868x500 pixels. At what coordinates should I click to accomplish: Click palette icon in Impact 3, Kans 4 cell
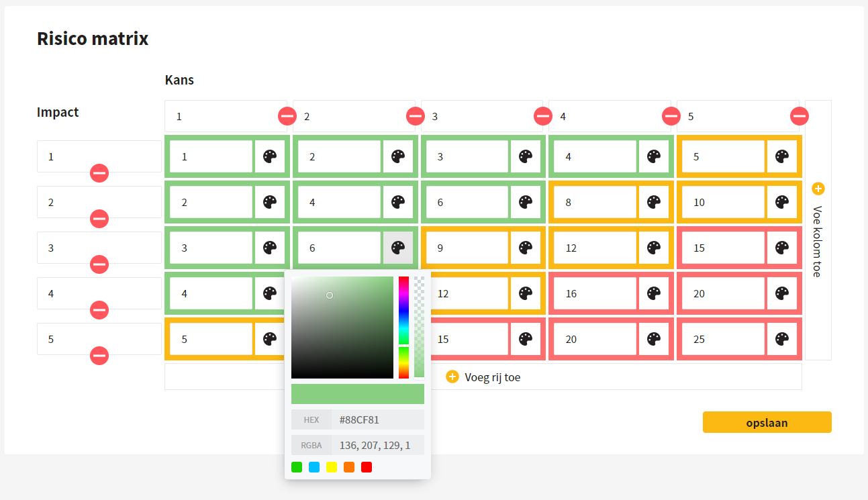click(x=654, y=248)
